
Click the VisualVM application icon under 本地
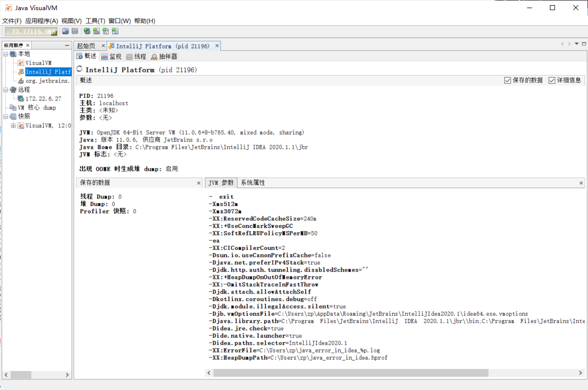coord(21,63)
